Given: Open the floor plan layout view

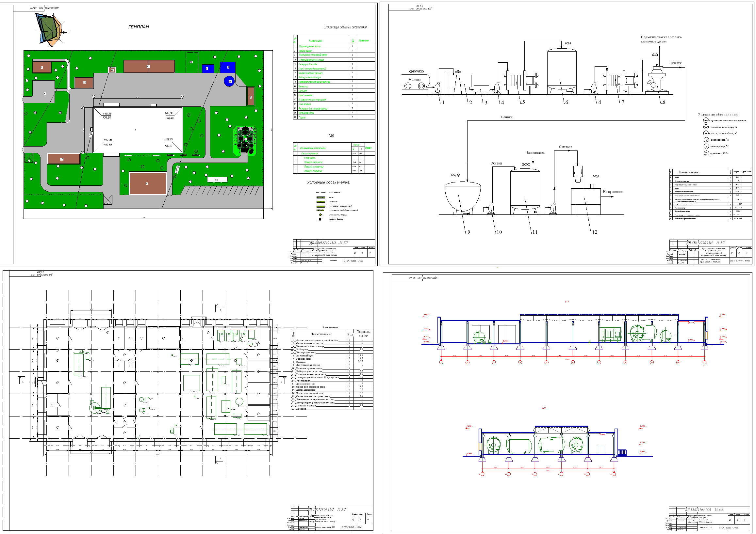Looking at the screenshot, I should coord(189,400).
